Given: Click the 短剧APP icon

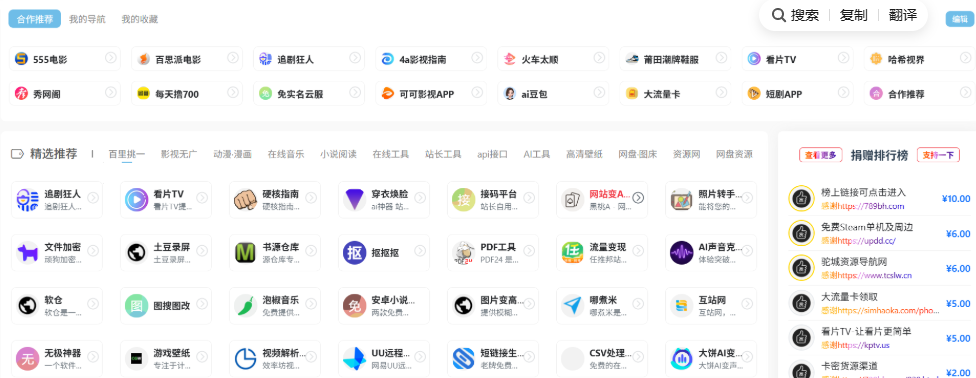Looking at the screenshot, I should 754,94.
